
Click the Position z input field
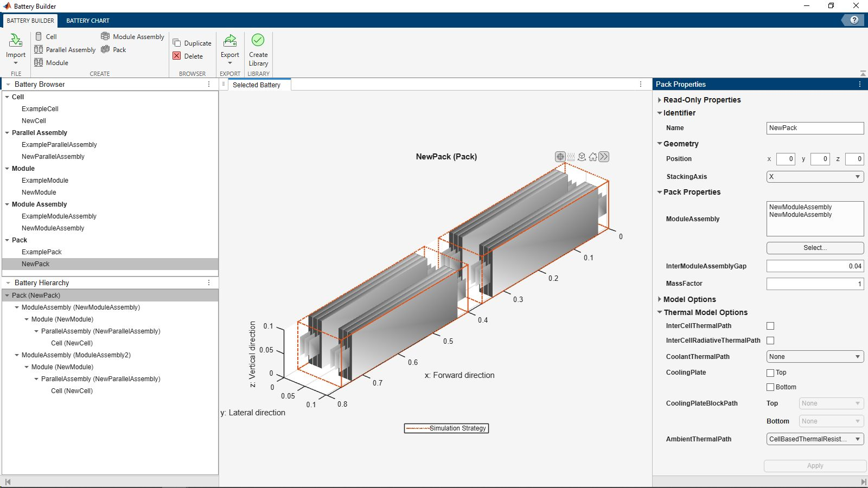854,159
